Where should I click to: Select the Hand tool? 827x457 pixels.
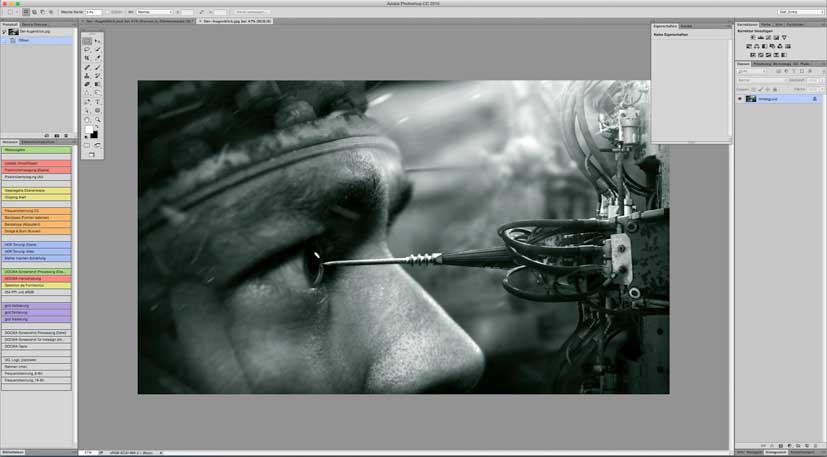tap(86, 120)
